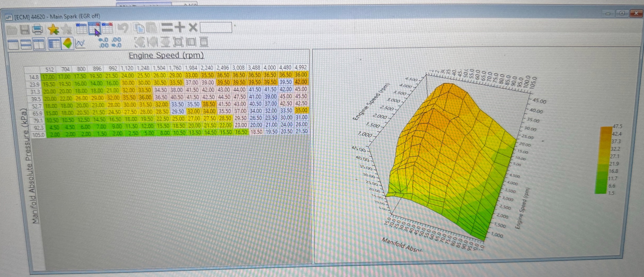Image resolution: width=644 pixels, height=277 pixels.
Task: Click the Save floppy disk icon
Action: [25, 29]
